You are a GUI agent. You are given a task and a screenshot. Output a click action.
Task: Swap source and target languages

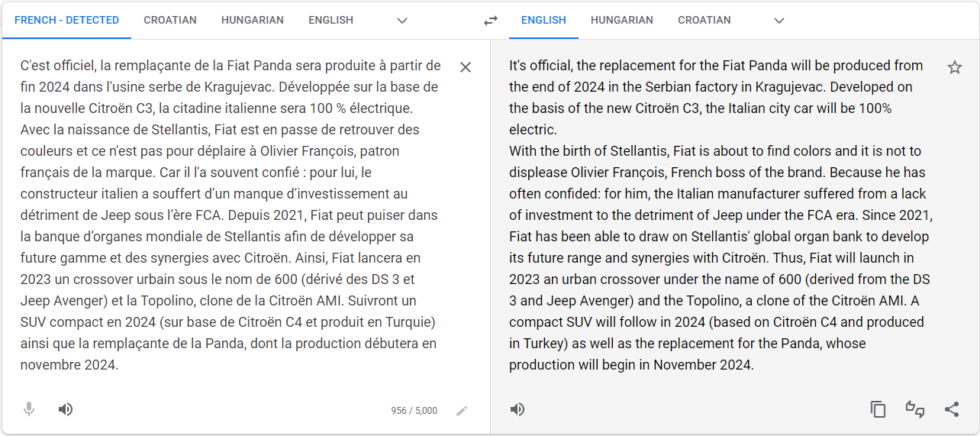(491, 21)
